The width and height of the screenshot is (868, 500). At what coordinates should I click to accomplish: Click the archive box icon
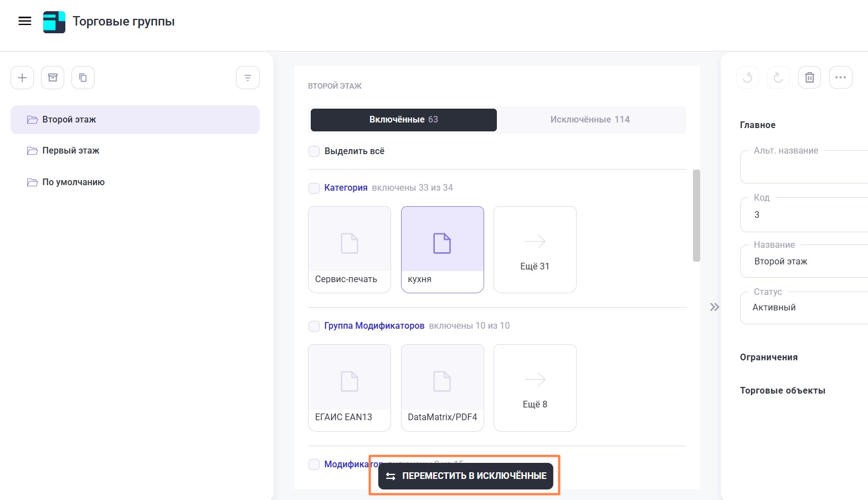(x=53, y=78)
